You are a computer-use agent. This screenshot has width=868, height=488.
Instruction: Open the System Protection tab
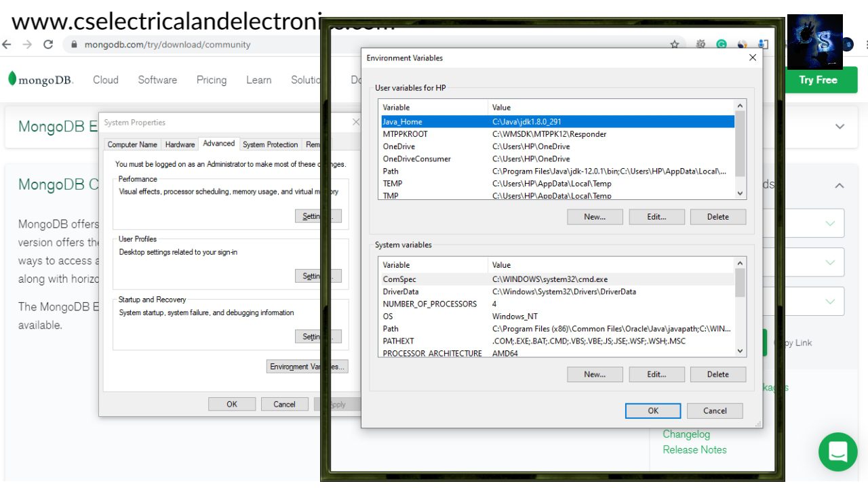(x=270, y=144)
